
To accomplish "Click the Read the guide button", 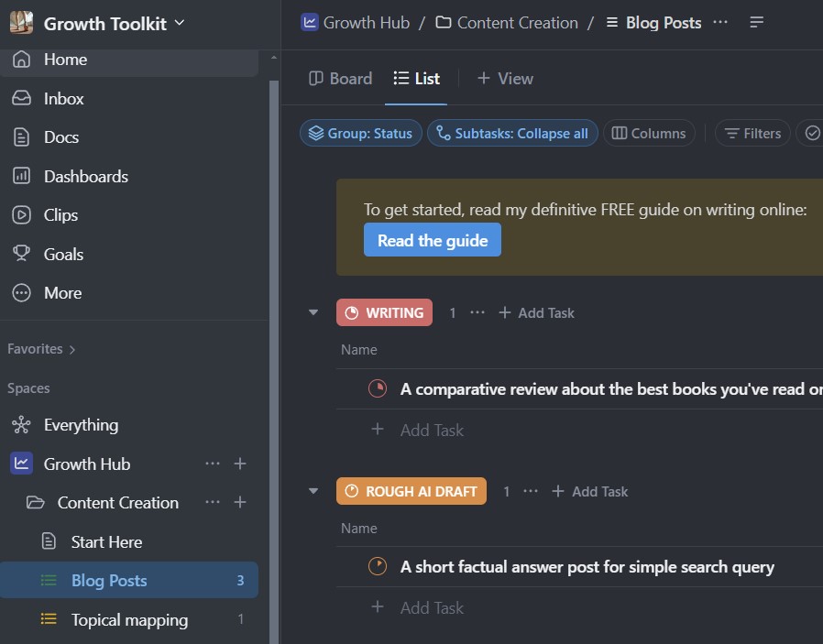I will [x=432, y=240].
